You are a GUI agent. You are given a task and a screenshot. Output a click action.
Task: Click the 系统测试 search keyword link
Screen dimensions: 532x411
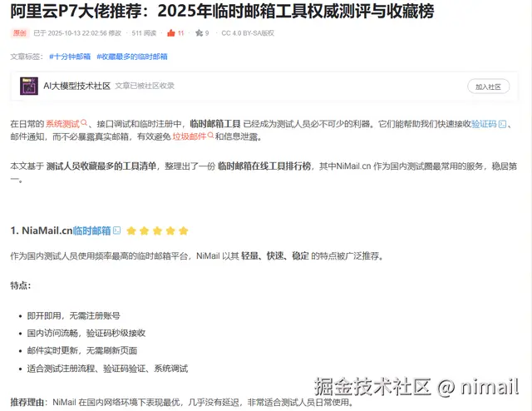point(63,124)
